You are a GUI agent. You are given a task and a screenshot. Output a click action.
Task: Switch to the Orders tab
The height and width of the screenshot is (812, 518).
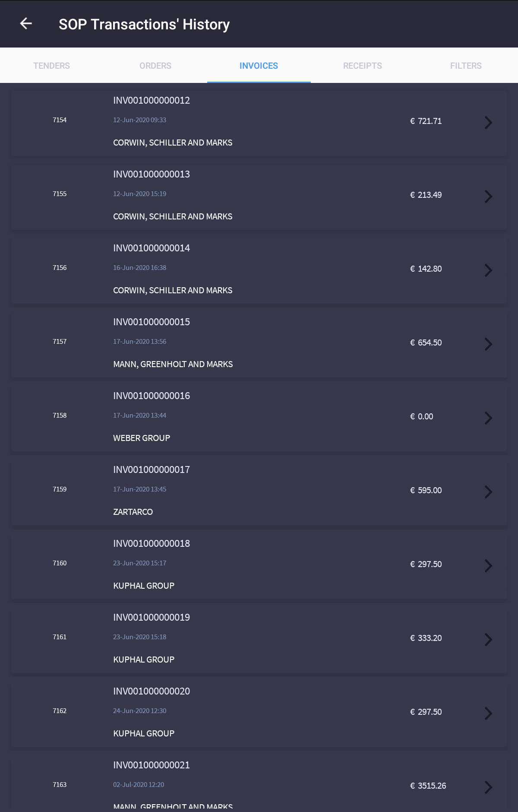pos(155,66)
